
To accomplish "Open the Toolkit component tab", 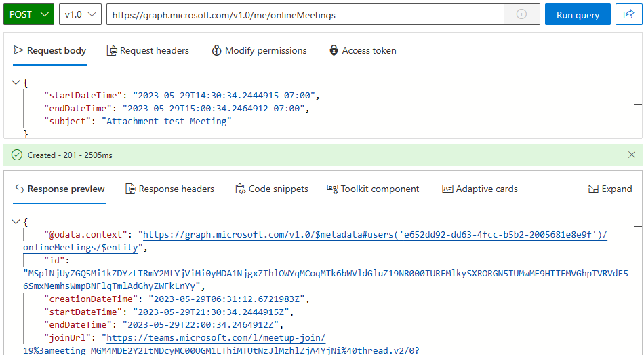I will coord(373,189).
